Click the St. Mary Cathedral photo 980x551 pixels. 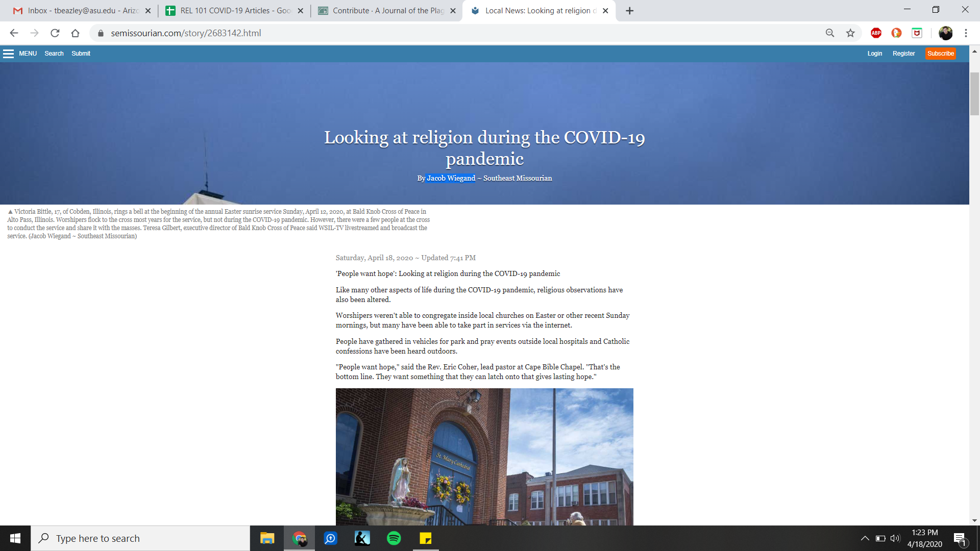point(484,457)
